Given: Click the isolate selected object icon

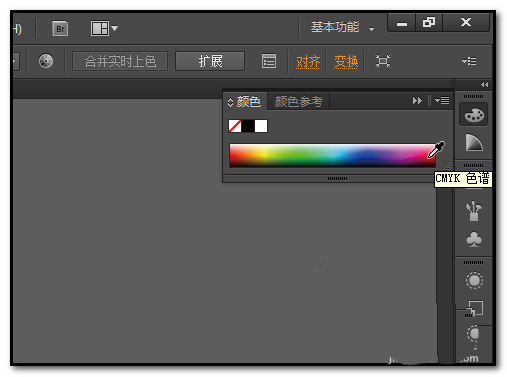Looking at the screenshot, I should pyautogui.click(x=383, y=61).
